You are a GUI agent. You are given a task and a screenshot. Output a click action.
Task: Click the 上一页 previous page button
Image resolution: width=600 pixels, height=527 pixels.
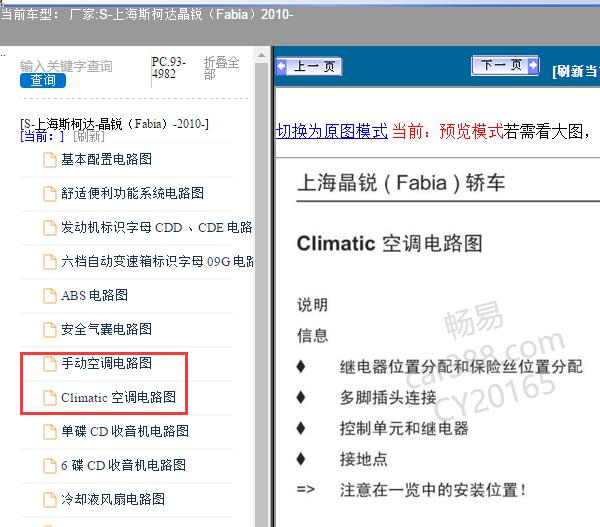309,67
